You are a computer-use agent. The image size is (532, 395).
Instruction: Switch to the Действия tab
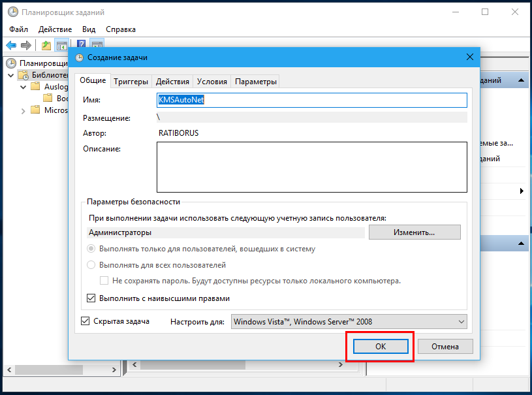[x=172, y=82]
